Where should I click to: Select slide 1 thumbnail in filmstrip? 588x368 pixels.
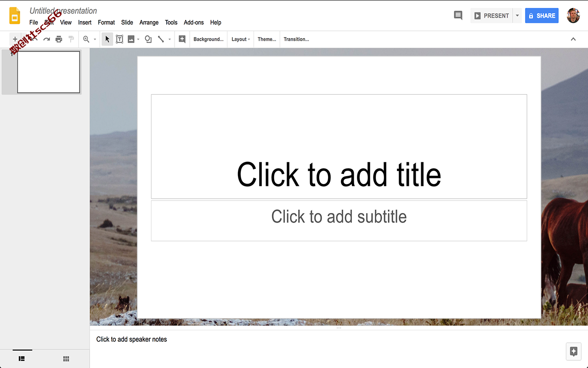49,72
